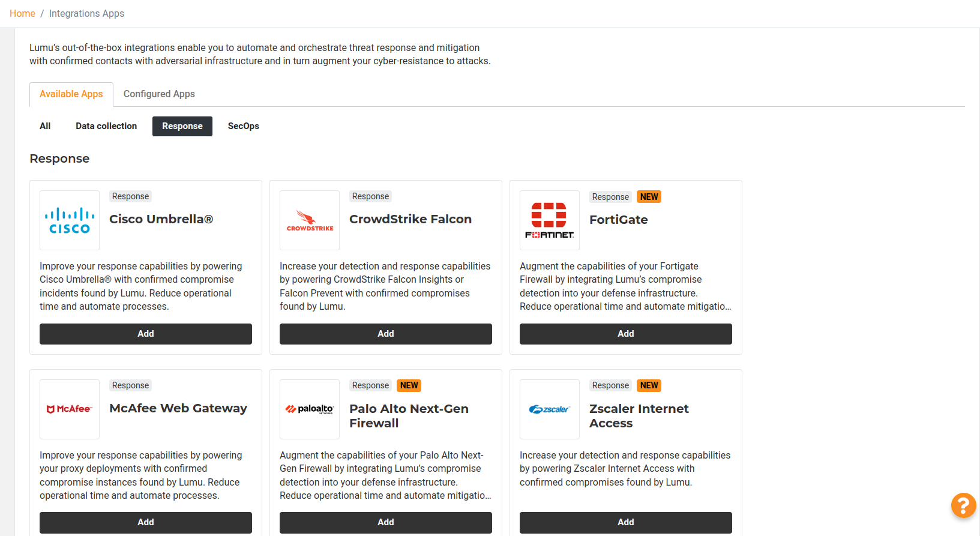Select the Response filter
Image resolution: width=980 pixels, height=536 pixels.
point(182,126)
